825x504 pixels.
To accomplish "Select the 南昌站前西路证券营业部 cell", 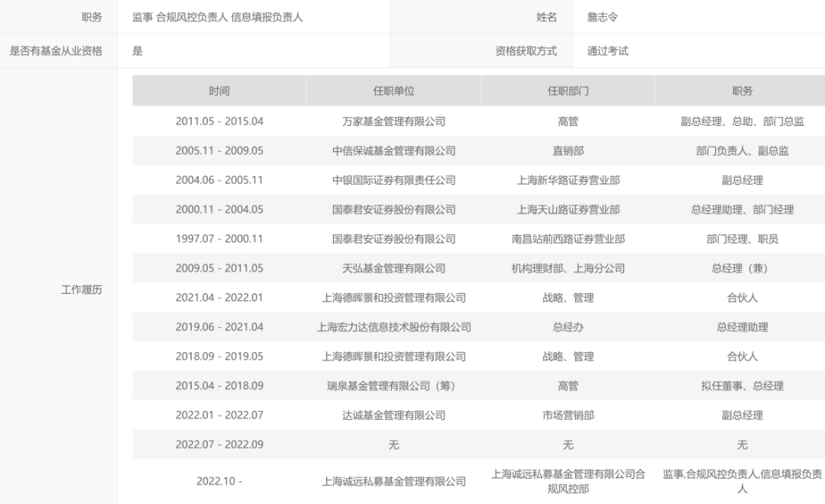I will point(568,239).
